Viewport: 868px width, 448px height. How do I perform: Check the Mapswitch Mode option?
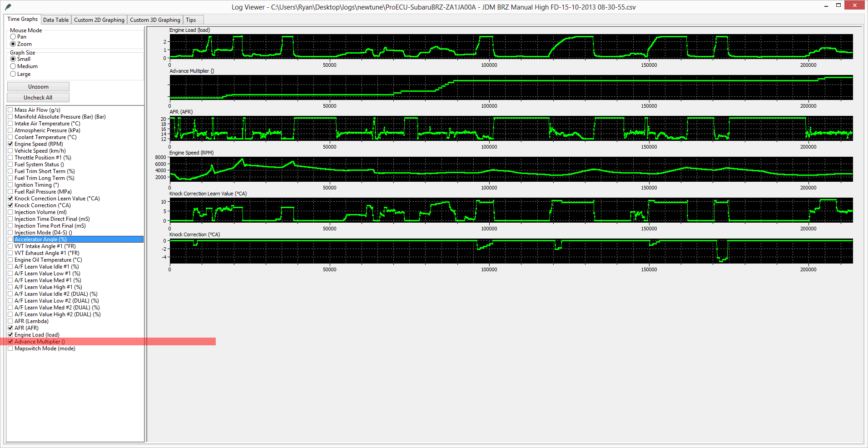(10, 348)
